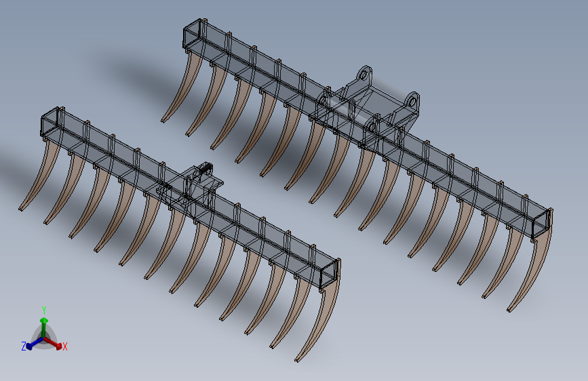Screen dimensions: 588x381
Task: Select the twin-lug mounting bracket on longer rake
Action: 369,108
